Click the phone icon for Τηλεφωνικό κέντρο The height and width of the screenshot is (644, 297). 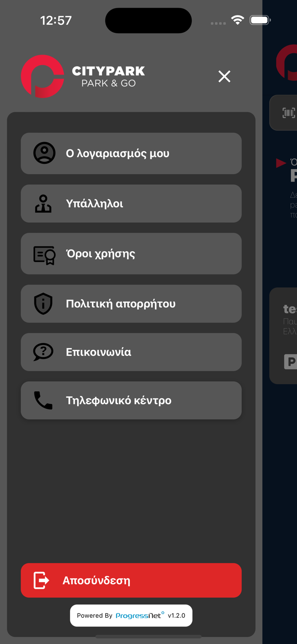(x=43, y=401)
